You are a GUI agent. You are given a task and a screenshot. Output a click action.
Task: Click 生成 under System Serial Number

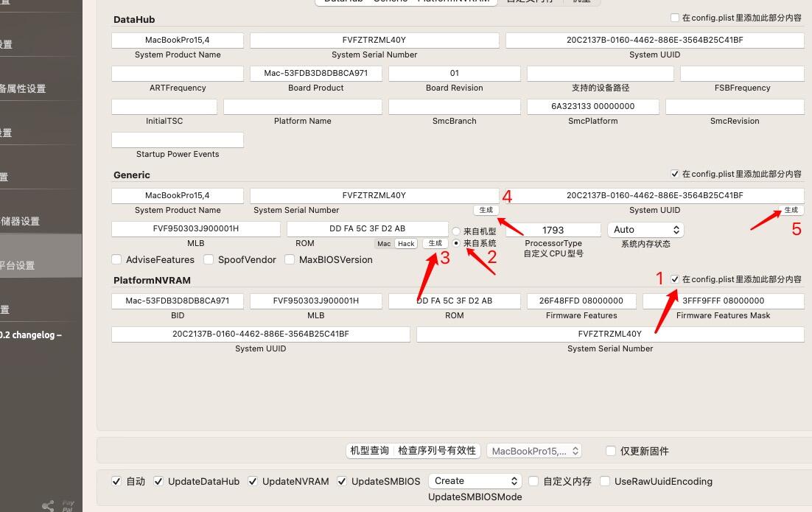coord(486,210)
